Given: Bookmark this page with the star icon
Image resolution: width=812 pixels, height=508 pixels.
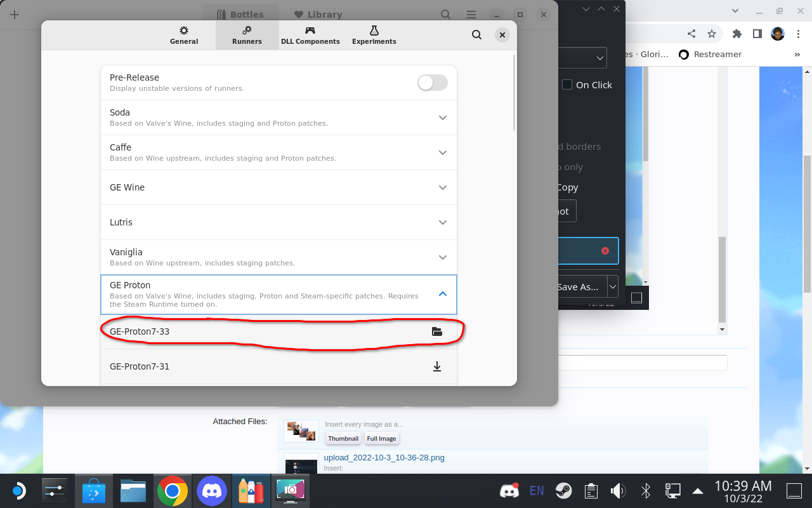Looking at the screenshot, I should [712, 34].
